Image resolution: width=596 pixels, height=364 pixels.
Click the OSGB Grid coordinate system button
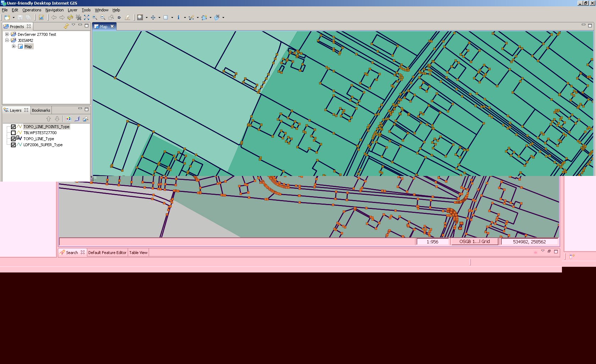click(474, 242)
